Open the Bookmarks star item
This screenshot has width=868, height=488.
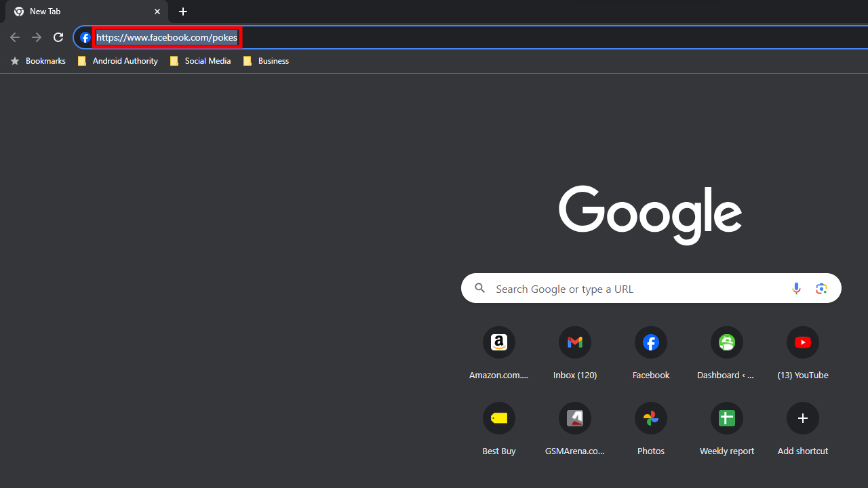(38, 61)
